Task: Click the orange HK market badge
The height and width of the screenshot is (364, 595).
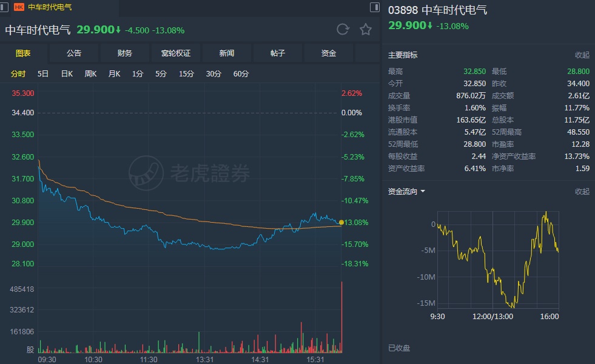Action: (19, 7)
